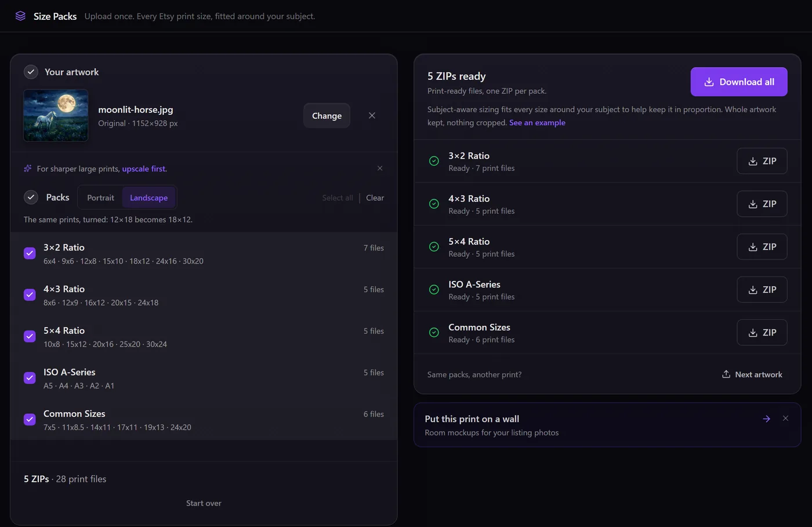Screen dimensions: 812x527
Task: Switch to Portrait orientation
Action: (x=100, y=198)
